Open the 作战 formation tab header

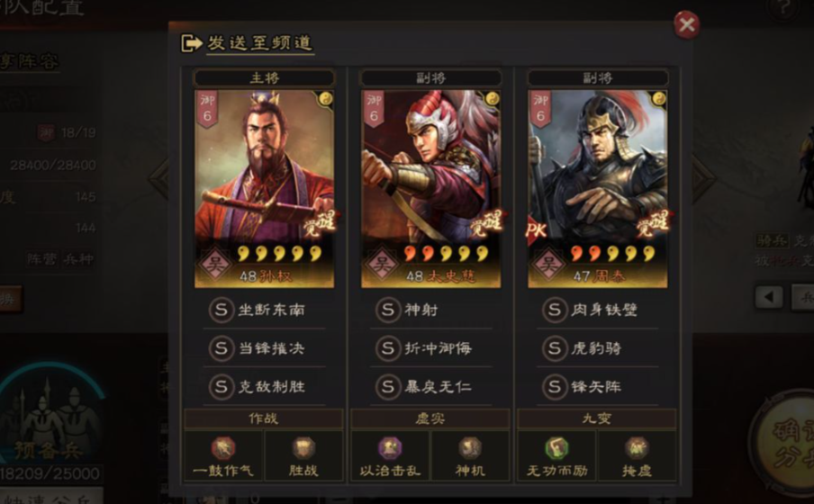click(264, 418)
